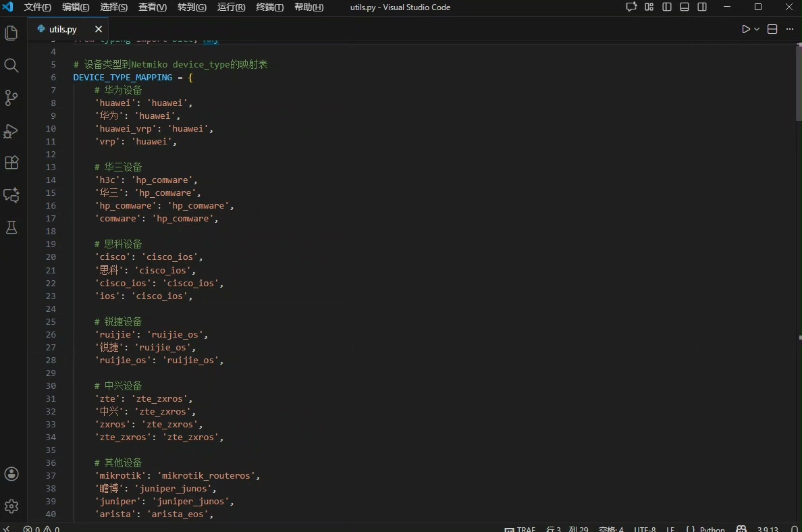This screenshot has height=532, width=802.
Task: Open the 终端(T) menu
Action: point(270,7)
